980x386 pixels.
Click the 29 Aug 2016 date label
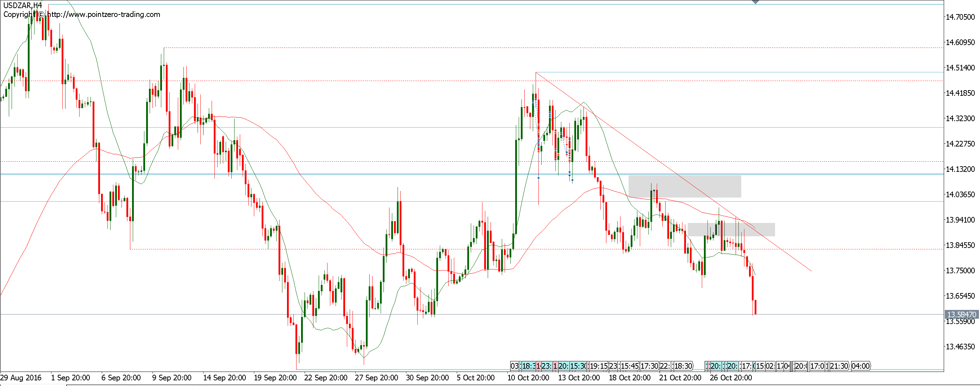click(21, 378)
